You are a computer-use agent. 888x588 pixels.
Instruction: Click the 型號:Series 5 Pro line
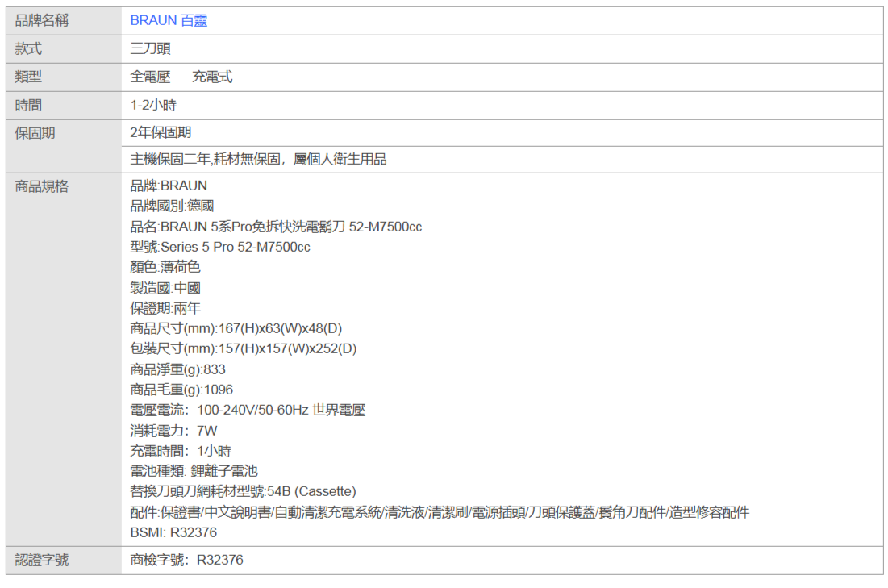tap(220, 247)
